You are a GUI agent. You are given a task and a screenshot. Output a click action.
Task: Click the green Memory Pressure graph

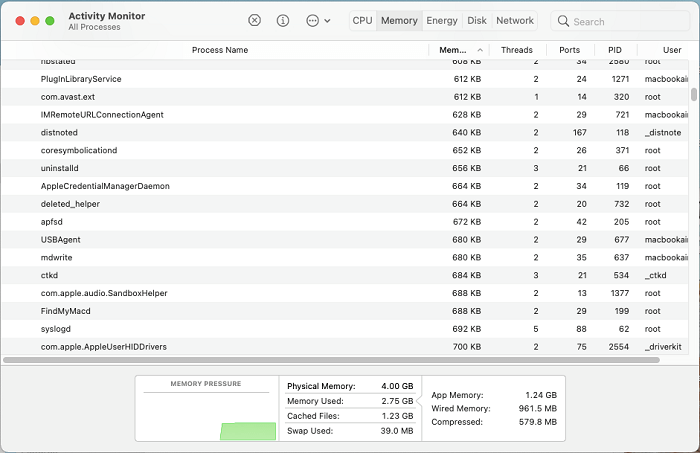pos(248,431)
